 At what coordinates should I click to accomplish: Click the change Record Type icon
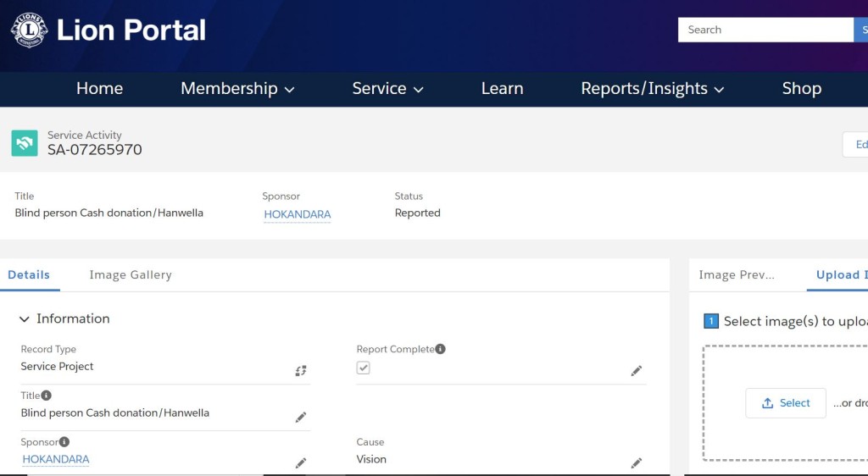point(301,371)
